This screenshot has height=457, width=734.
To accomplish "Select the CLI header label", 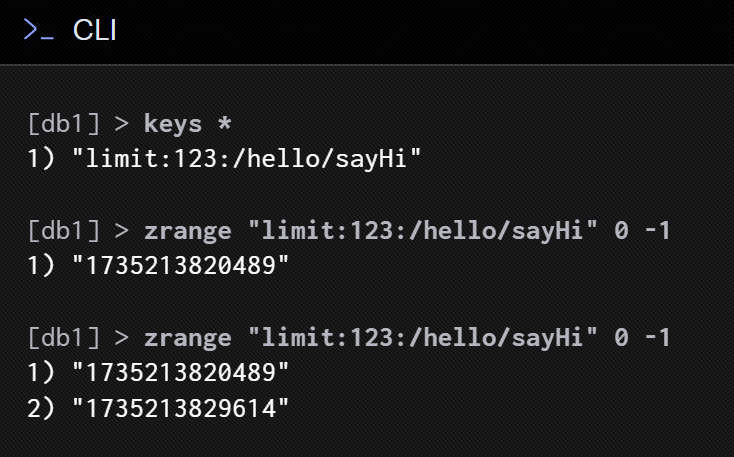I will pyautogui.click(x=95, y=30).
